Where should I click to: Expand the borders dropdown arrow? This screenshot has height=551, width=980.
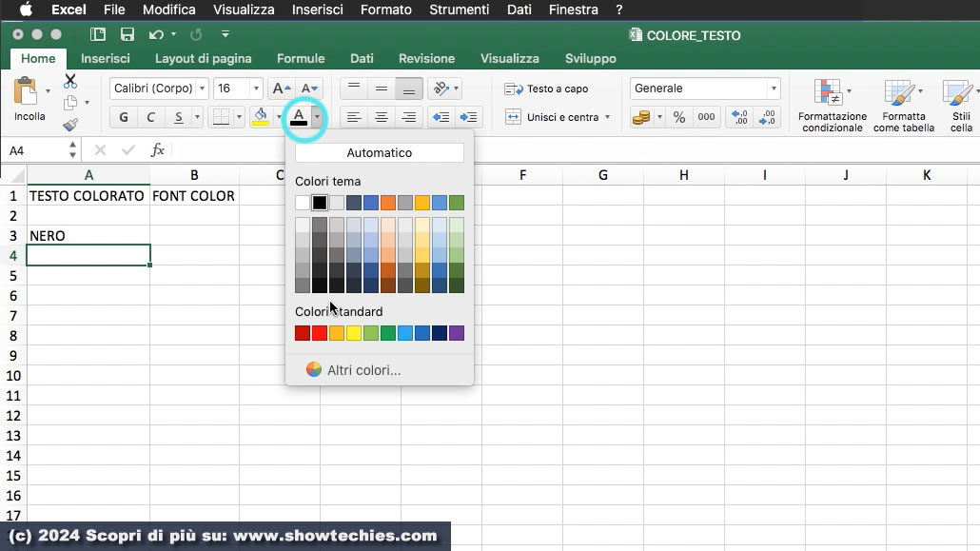pyautogui.click(x=238, y=117)
